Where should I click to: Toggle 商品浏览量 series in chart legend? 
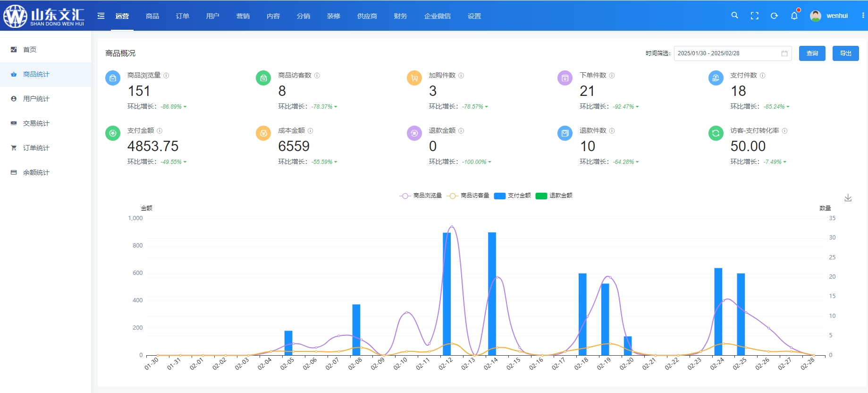pos(421,196)
